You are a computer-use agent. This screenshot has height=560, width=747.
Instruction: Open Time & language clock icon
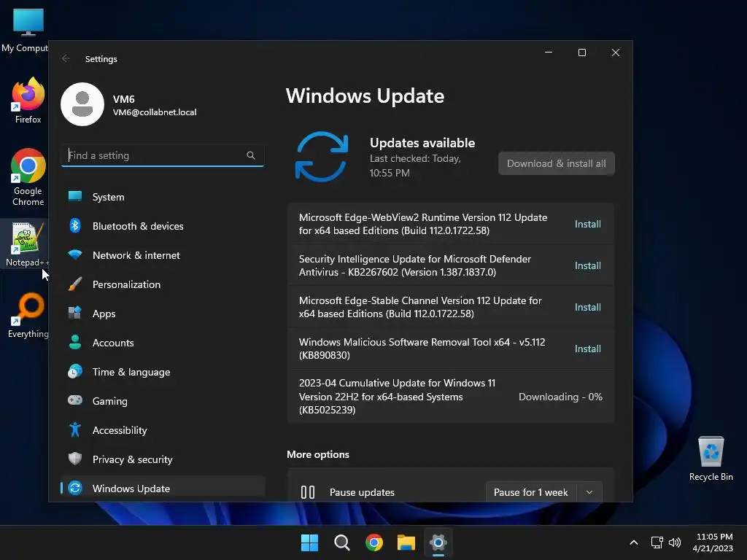75,371
